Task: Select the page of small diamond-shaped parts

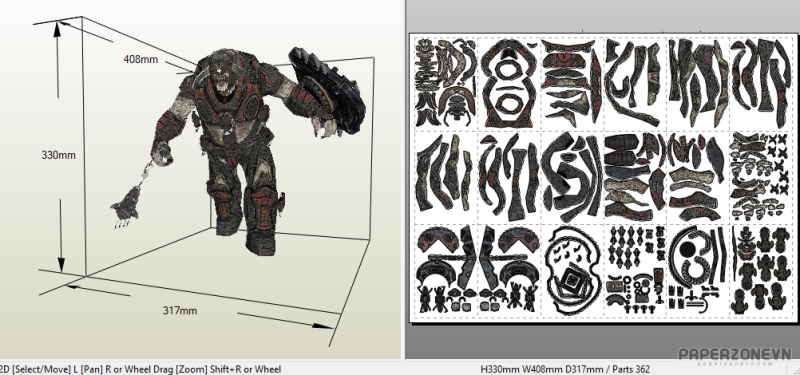Action: pyautogui.click(x=635, y=269)
